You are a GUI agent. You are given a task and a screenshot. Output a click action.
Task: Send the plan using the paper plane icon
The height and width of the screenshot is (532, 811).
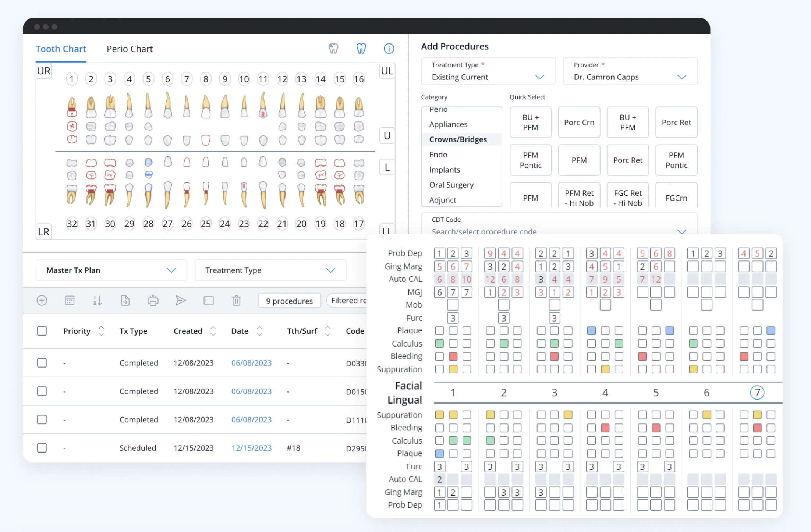181,300
